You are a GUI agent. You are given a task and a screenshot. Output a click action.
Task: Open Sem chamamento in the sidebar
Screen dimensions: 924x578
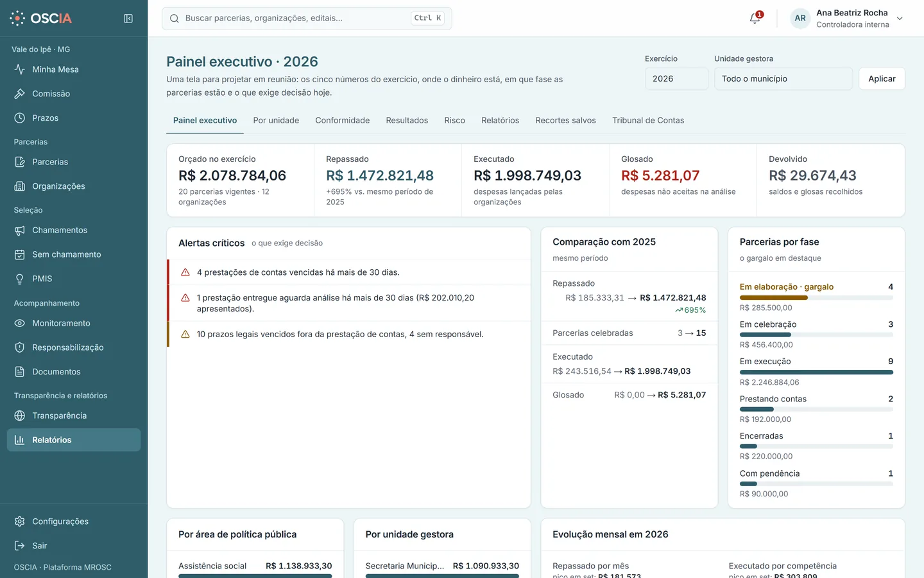tap(74, 254)
